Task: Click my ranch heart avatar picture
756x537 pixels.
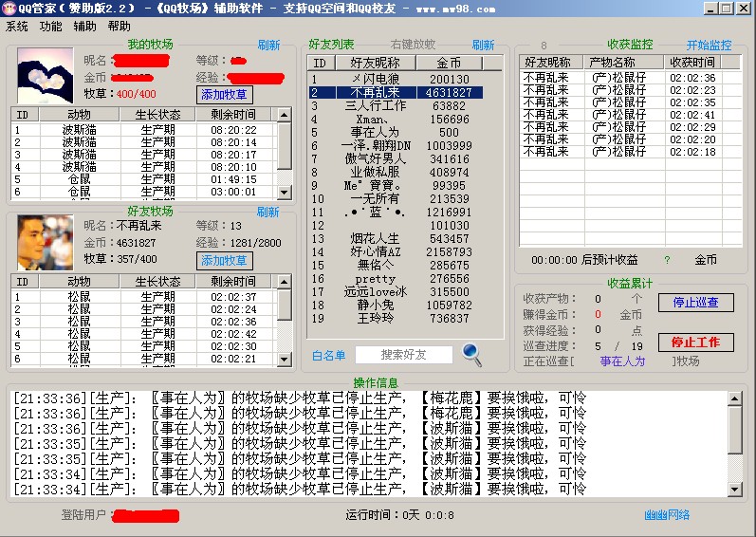Action: [x=46, y=75]
